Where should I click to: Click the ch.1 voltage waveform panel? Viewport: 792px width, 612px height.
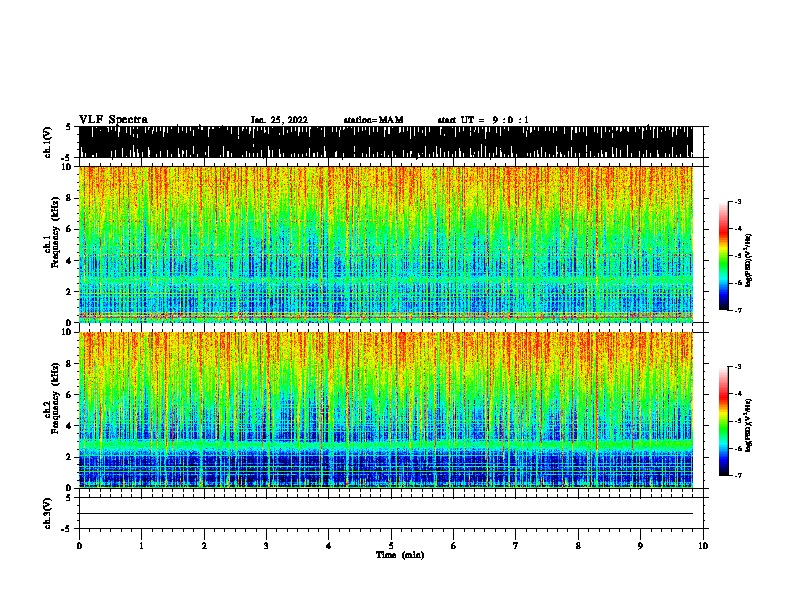(386, 142)
